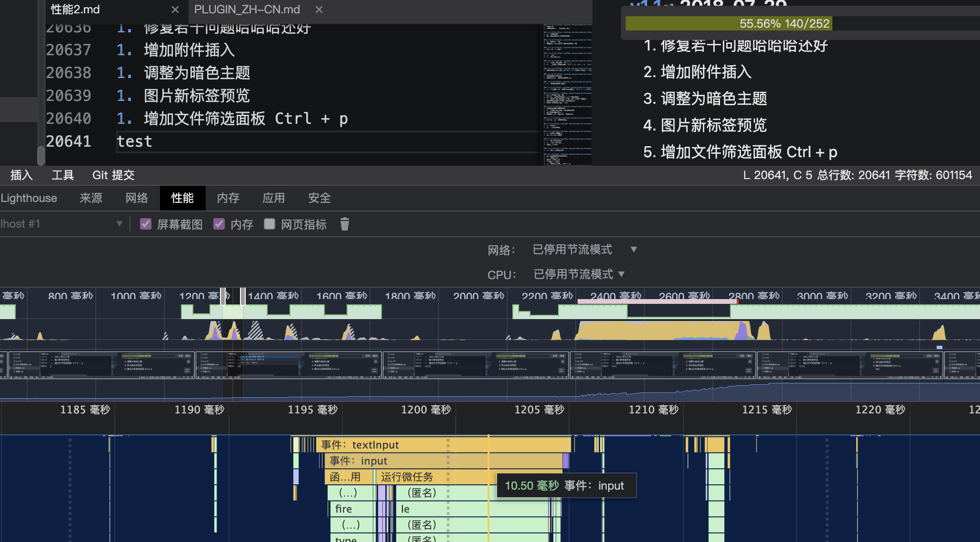Viewport: 980px width, 542px height.
Task: Switch to the 内存 devtools tab
Action: [x=228, y=198]
